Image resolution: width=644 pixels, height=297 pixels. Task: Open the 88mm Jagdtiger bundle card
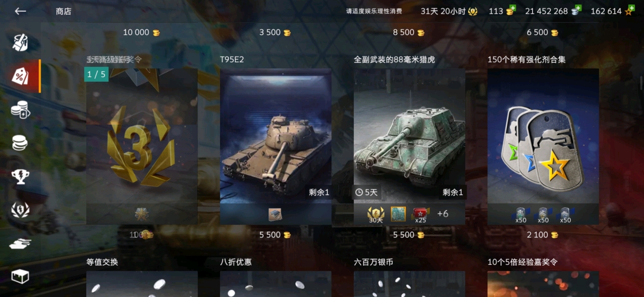pyautogui.click(x=409, y=147)
